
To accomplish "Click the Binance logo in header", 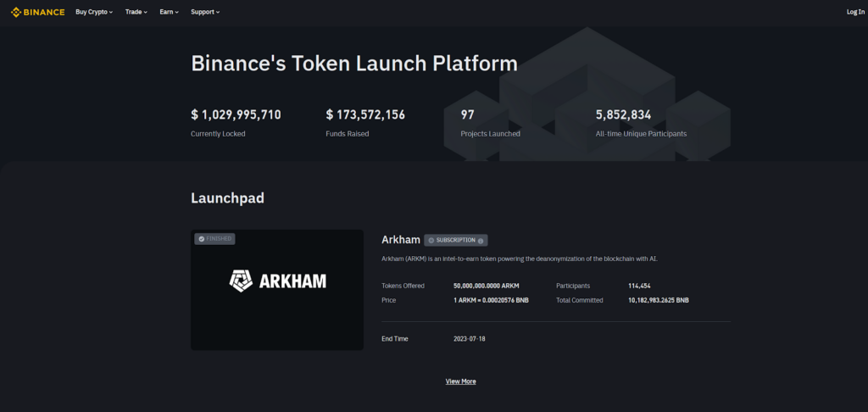I will tap(37, 12).
